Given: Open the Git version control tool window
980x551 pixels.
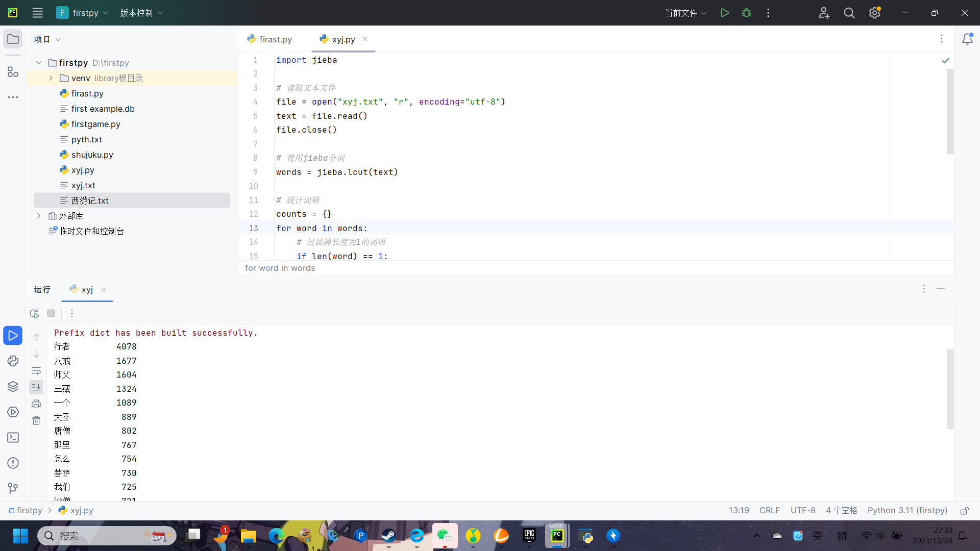Looking at the screenshot, I should pyautogui.click(x=13, y=488).
